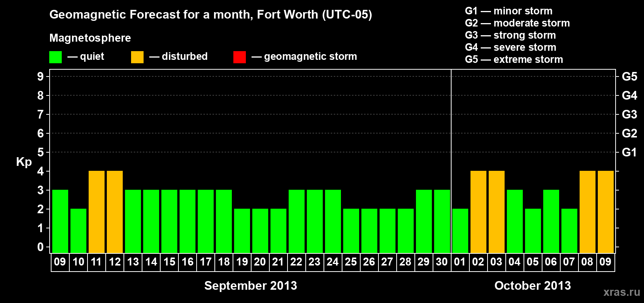Click the G1 — minor storm legend line
Viewport: 644px width, 303px height.
(508, 11)
